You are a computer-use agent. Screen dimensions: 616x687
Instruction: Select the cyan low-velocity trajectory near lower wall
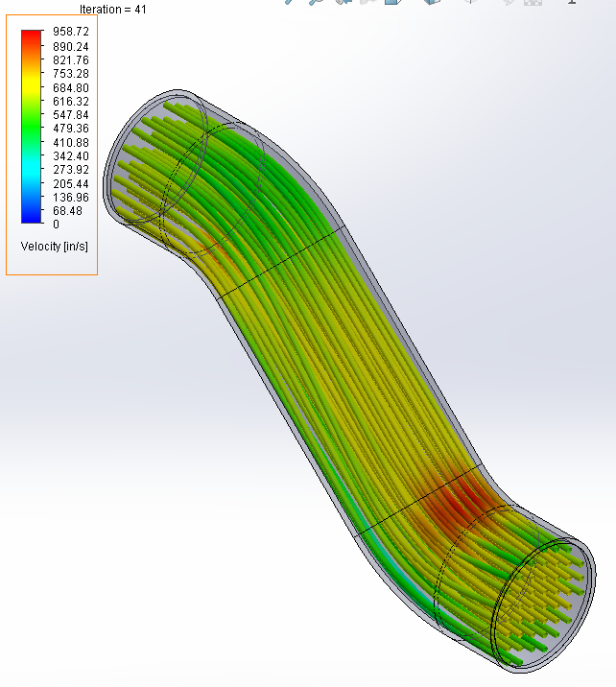point(390,565)
